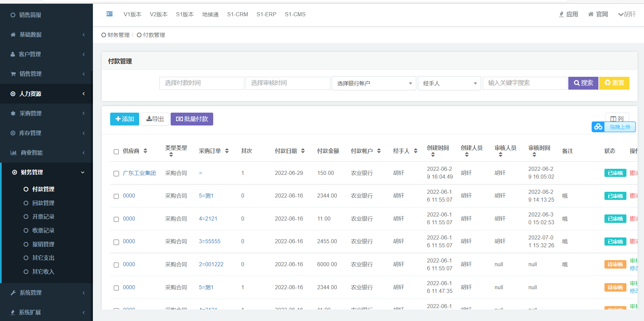Viewport: 644px width, 321px height.
Task: Expand the 采购管理 sidebar menu chevron
Action: [x=83, y=113]
